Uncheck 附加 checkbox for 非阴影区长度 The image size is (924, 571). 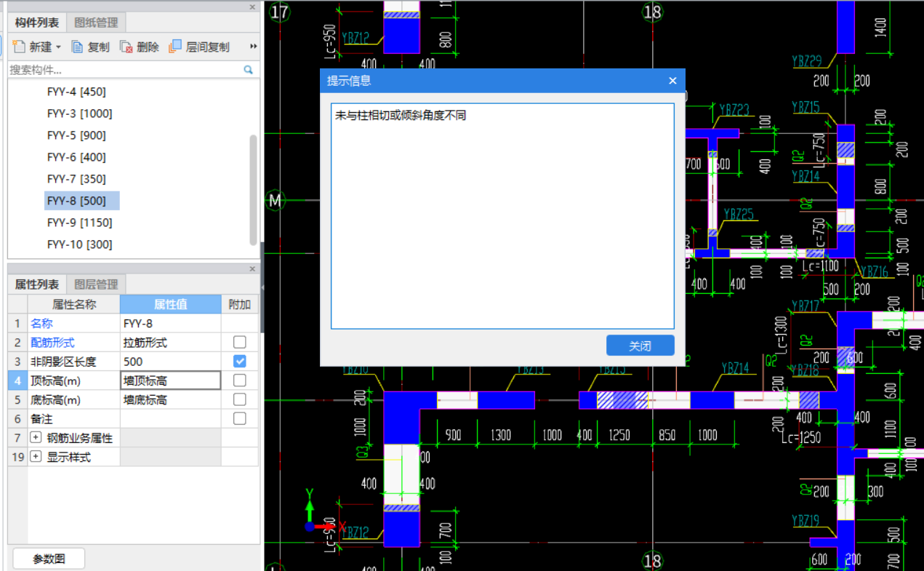pos(240,361)
